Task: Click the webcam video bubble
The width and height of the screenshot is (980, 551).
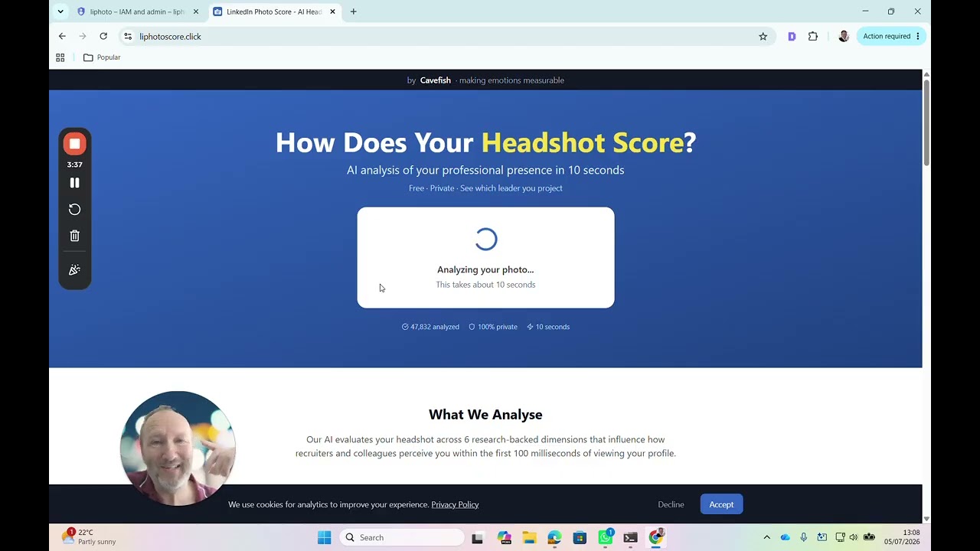Action: click(177, 448)
